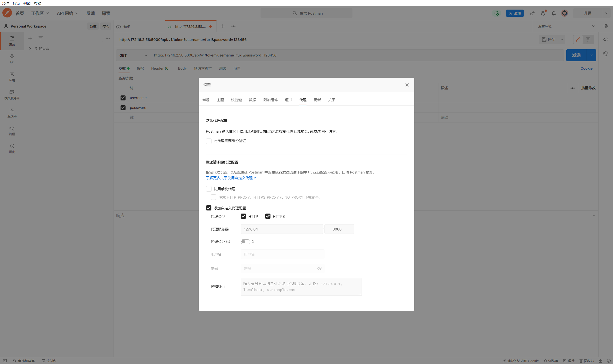Expand the 新建集合 tree item
The width and height of the screenshot is (613, 364).
tap(30, 49)
